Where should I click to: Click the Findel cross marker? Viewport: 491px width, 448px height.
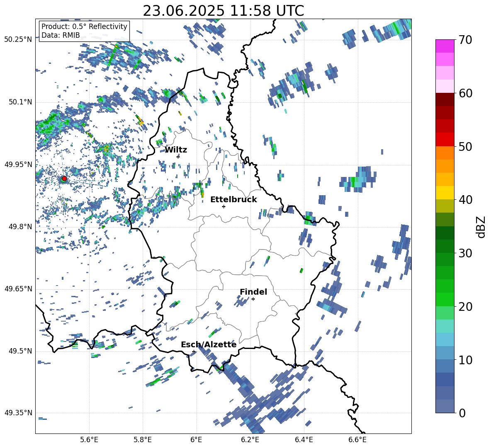[x=253, y=299]
